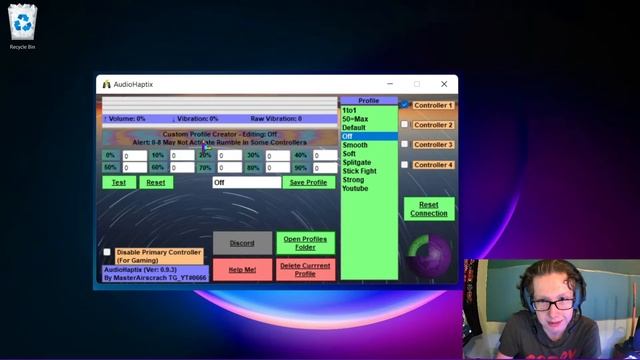Image resolution: width=640 pixels, height=360 pixels.
Task: Click the 60% vibration value field
Action: (x=182, y=167)
